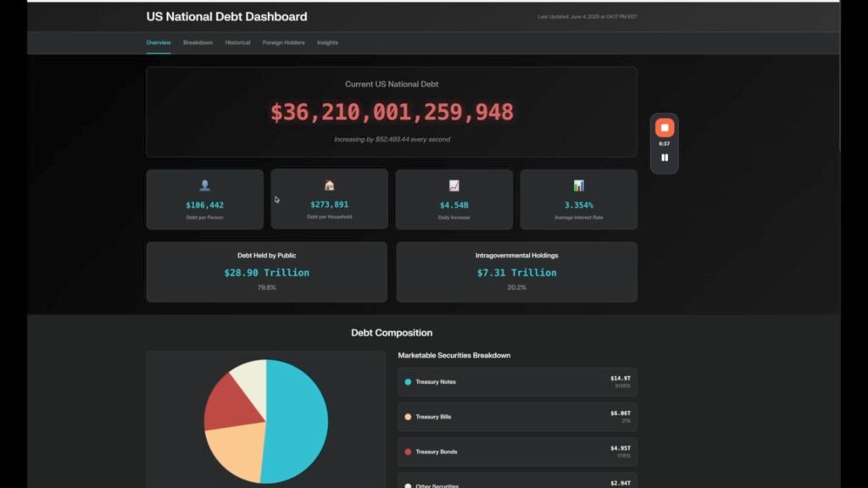Click the red Treasury Bonds legend dot
The height and width of the screenshot is (488, 868).
tap(408, 452)
